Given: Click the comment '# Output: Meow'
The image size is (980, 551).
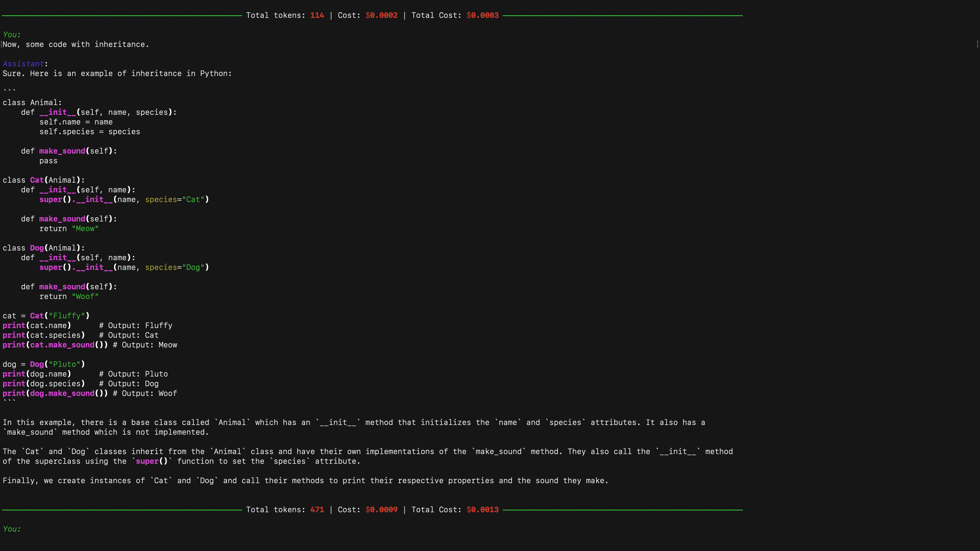Looking at the screenshot, I should coord(145,345).
